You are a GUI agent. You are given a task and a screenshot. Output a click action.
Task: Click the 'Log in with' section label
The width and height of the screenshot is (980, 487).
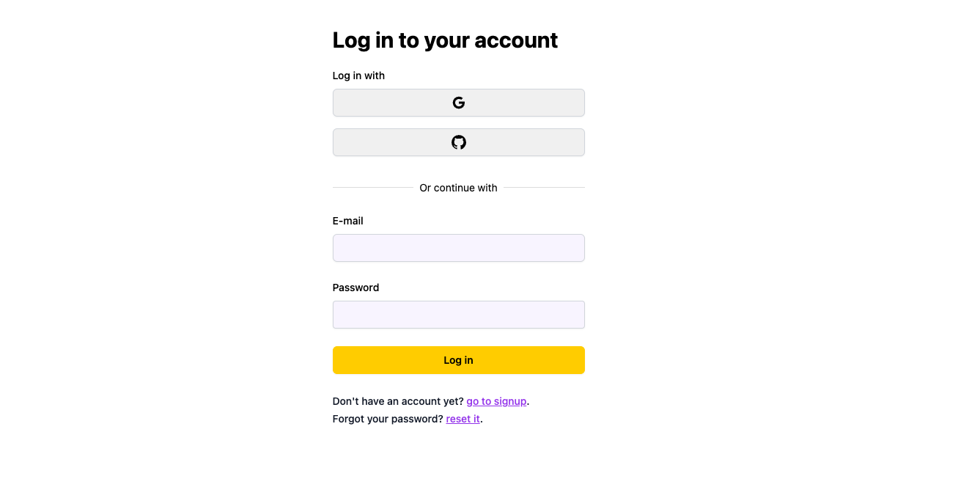pos(358,76)
